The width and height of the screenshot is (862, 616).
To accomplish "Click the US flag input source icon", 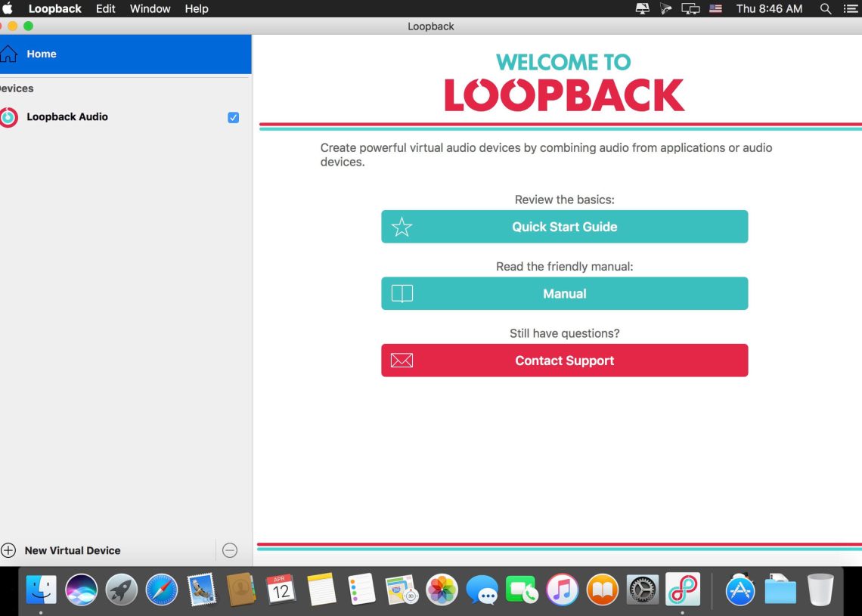I will (x=715, y=8).
